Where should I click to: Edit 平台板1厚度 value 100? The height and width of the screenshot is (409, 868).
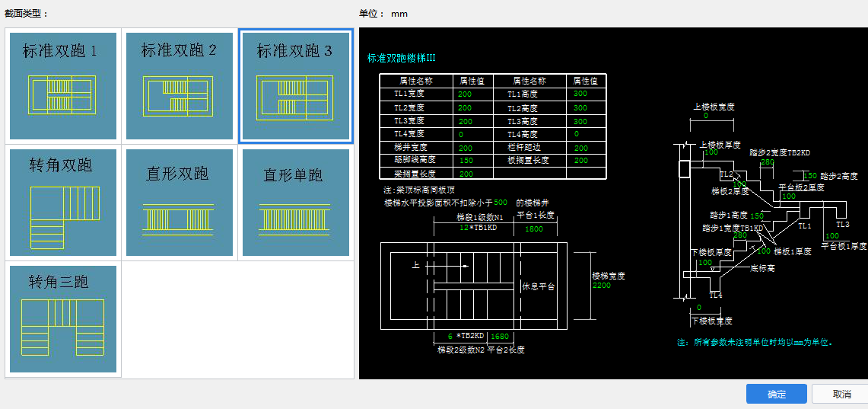point(832,235)
